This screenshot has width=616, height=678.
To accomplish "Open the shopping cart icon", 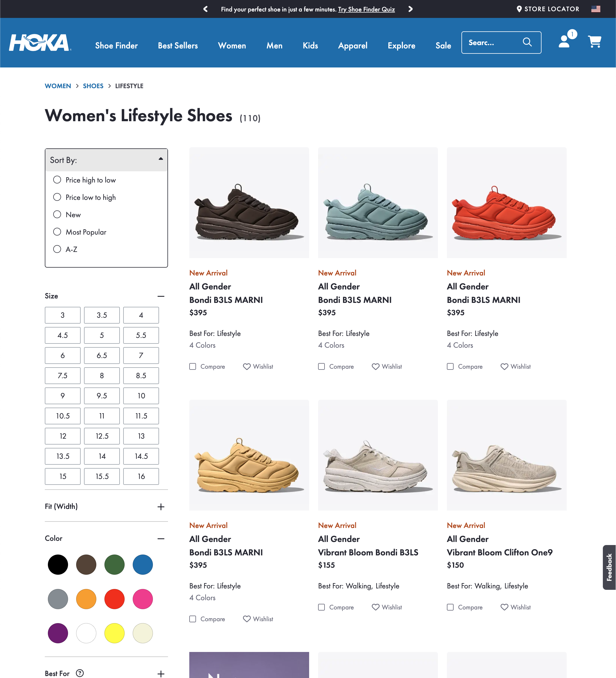I will click(x=594, y=42).
